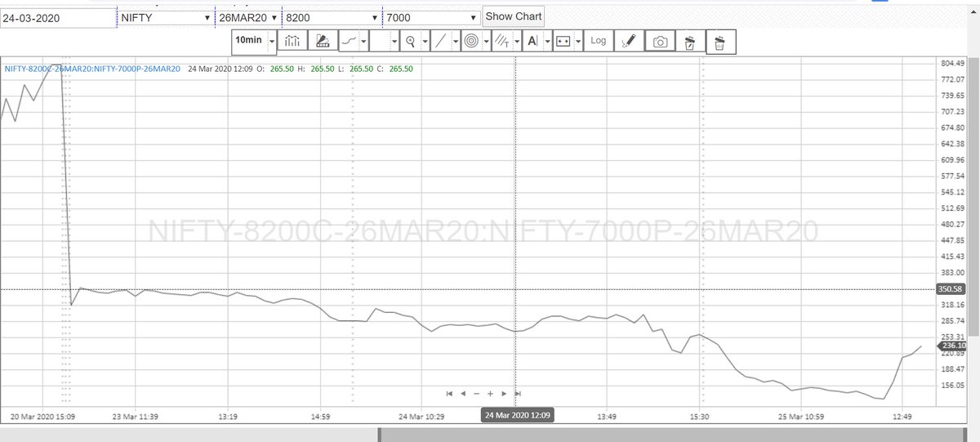Zoom in chart with plus control

pos(490,393)
